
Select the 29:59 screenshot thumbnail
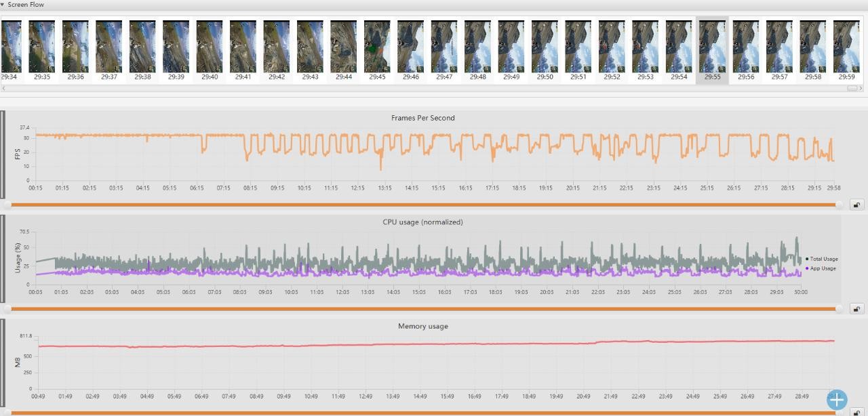coord(846,47)
